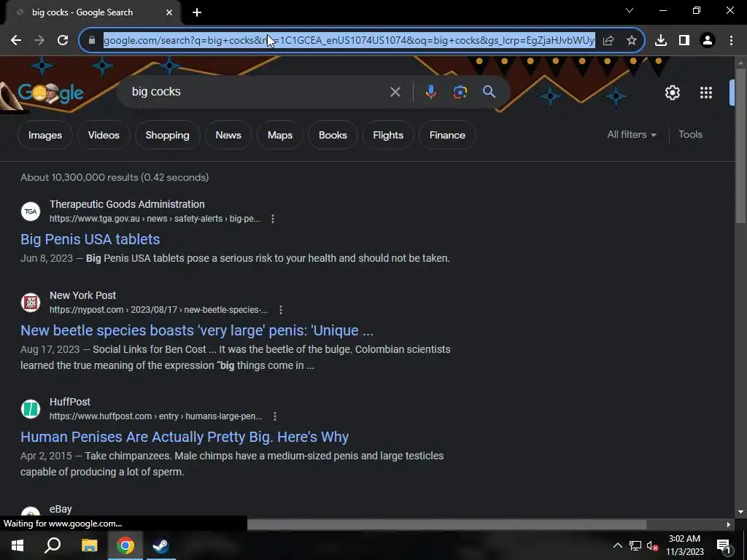The height and width of the screenshot is (560, 747).
Task: Open the Chrome three-dot menu
Action: [731, 41]
